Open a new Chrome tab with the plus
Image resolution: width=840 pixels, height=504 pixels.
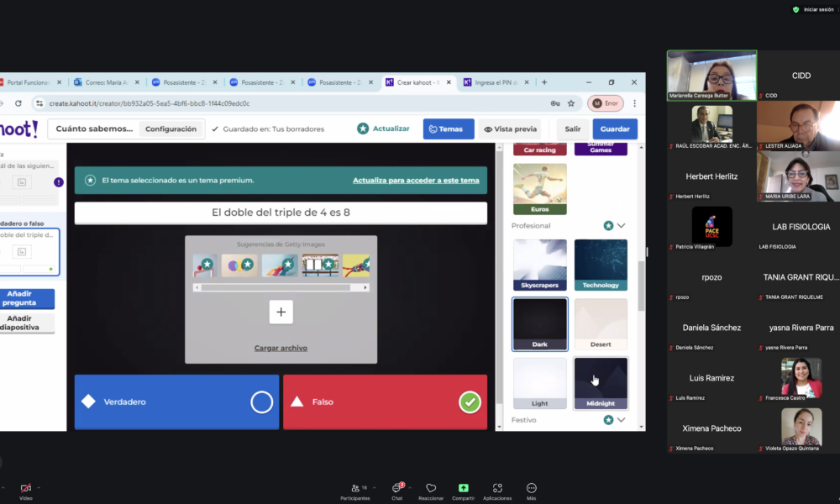(x=544, y=82)
